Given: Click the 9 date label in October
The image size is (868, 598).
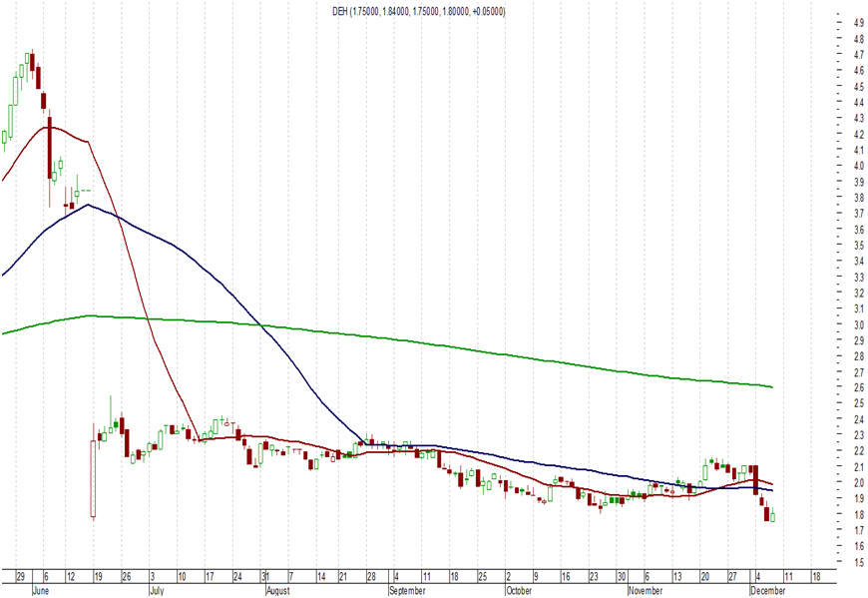Looking at the screenshot, I should tap(537, 577).
